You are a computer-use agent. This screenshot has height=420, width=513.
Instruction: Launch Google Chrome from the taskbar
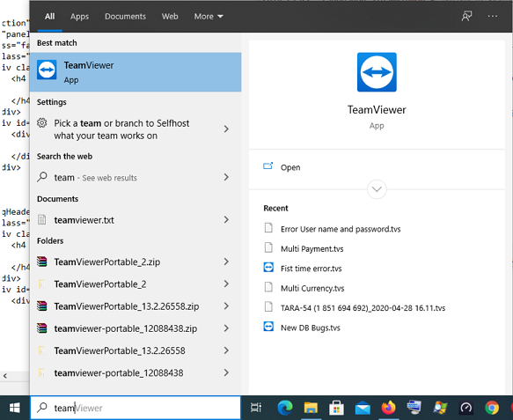492,408
